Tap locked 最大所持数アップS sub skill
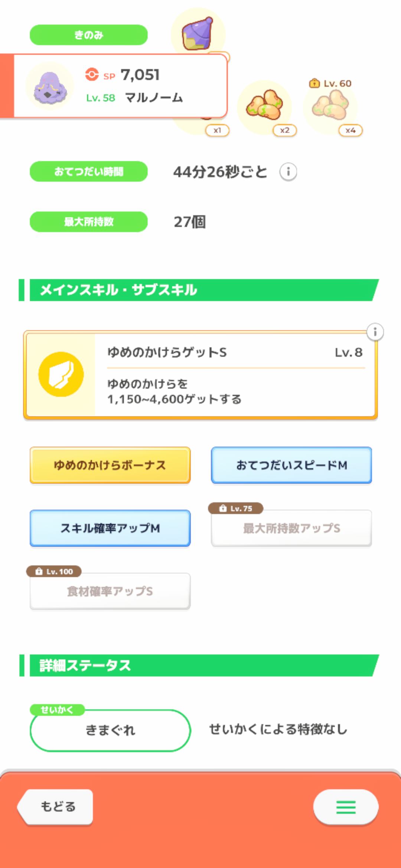401x868 pixels. pyautogui.click(x=291, y=528)
